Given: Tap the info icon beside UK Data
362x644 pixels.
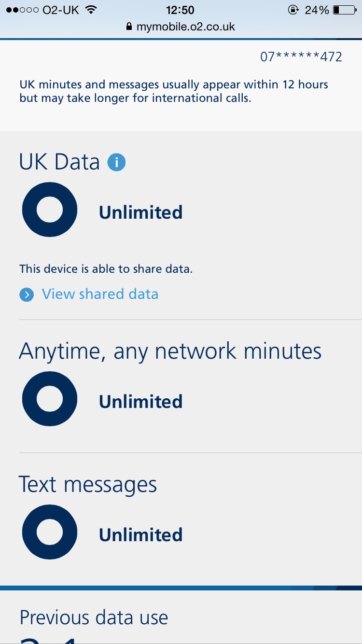Looking at the screenshot, I should pos(116,162).
